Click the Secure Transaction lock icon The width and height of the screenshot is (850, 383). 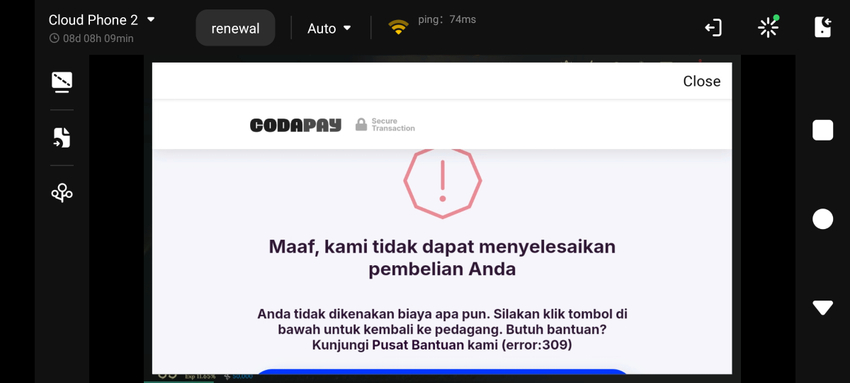tap(361, 125)
